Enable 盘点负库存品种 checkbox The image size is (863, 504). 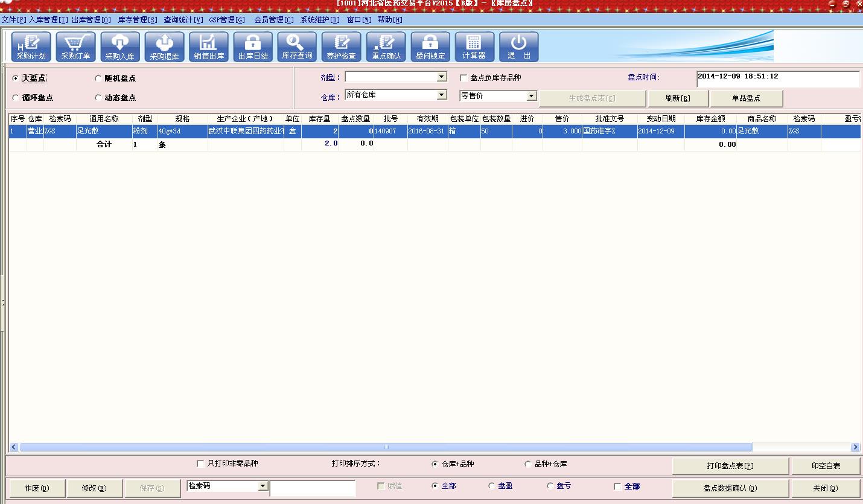[463, 78]
